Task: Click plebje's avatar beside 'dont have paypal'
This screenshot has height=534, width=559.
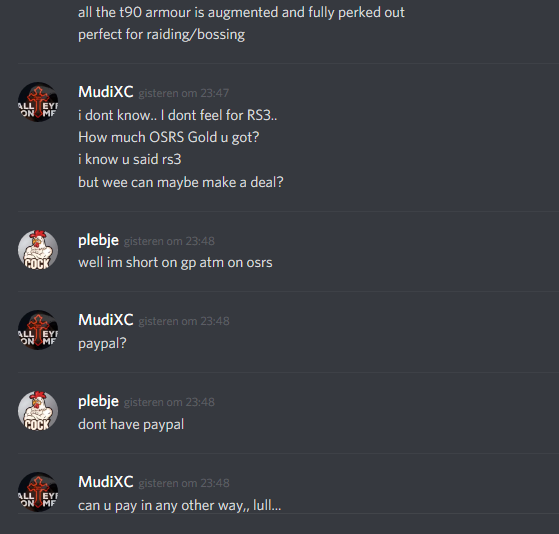Action: (x=38, y=411)
